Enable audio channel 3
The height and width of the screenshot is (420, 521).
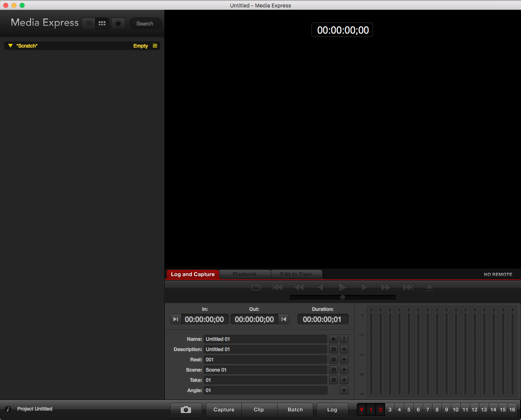click(x=390, y=409)
